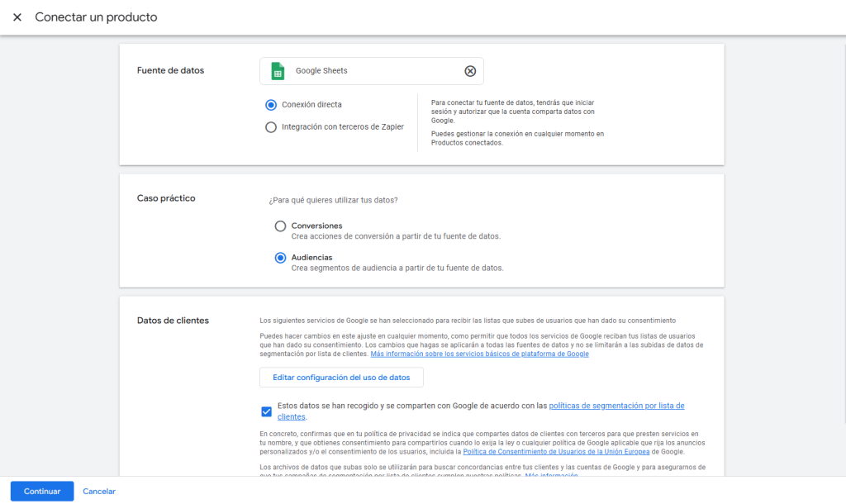Choose Integración con terceros de Zapier
This screenshot has width=846, height=504.
(x=271, y=127)
